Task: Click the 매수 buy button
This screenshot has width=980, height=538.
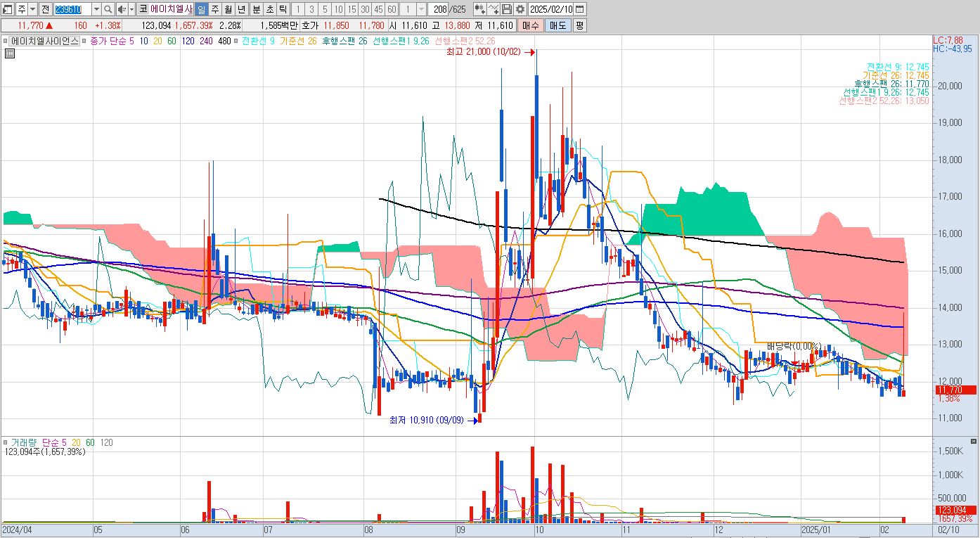Action: (x=531, y=25)
